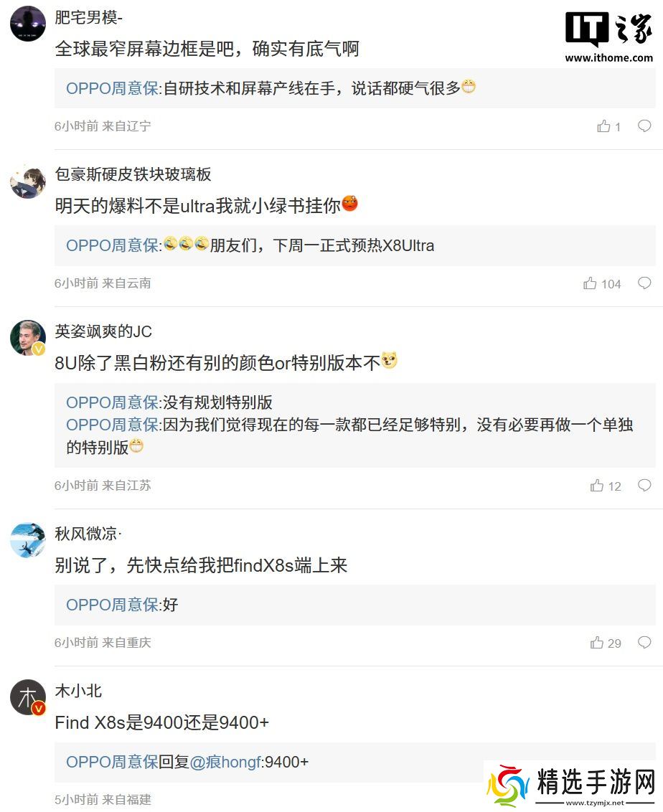663x812 pixels.
Task: Click reply bubble on 秋风微凉·'s comment
Action: [644, 643]
